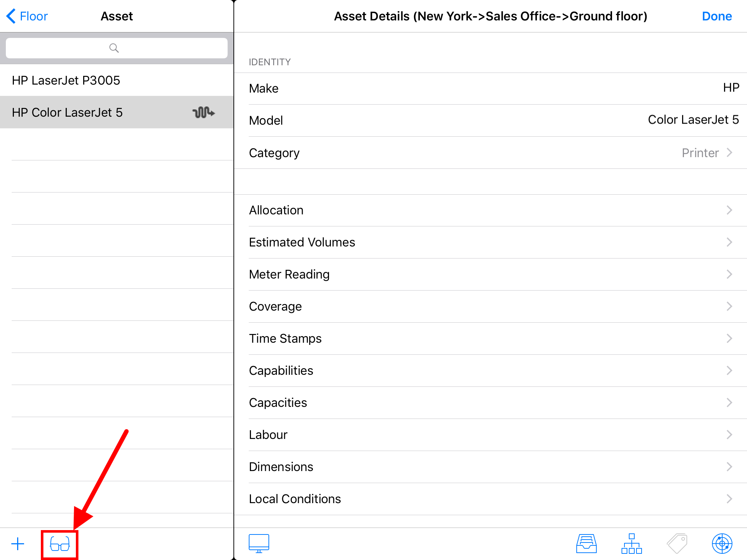Open Meter Reading details
Viewport: 747px width, 560px height.
click(491, 275)
